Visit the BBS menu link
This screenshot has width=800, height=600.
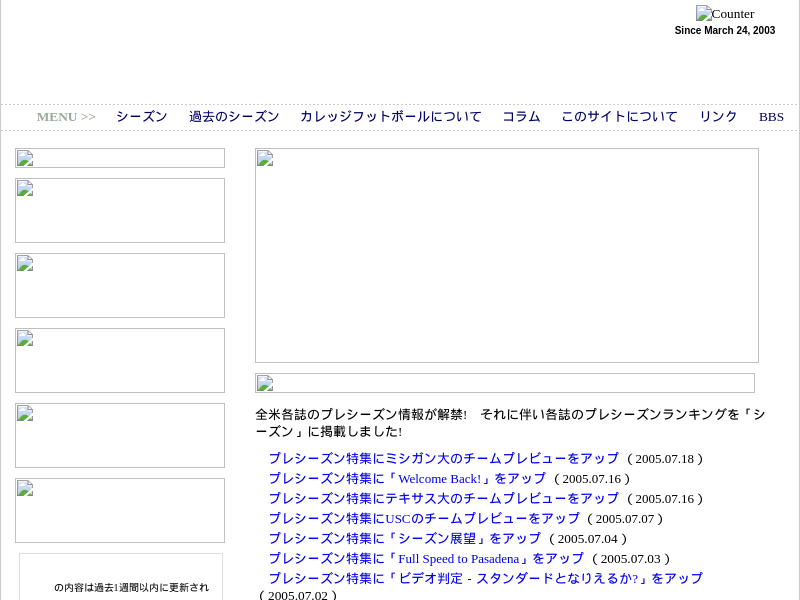(771, 117)
